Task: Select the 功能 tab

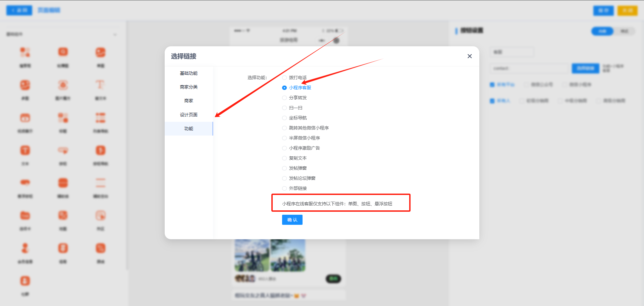Action: click(x=189, y=129)
